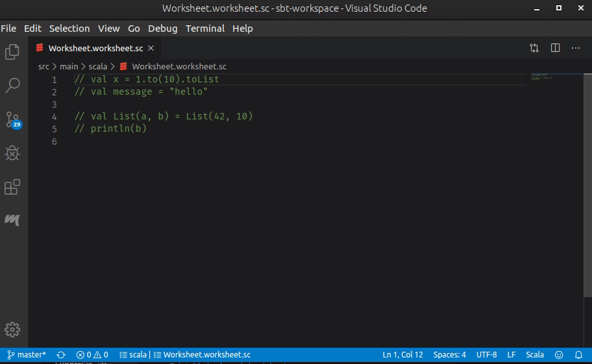Click the minimap code preview
This screenshot has height=364, width=592.
pyautogui.click(x=541, y=76)
